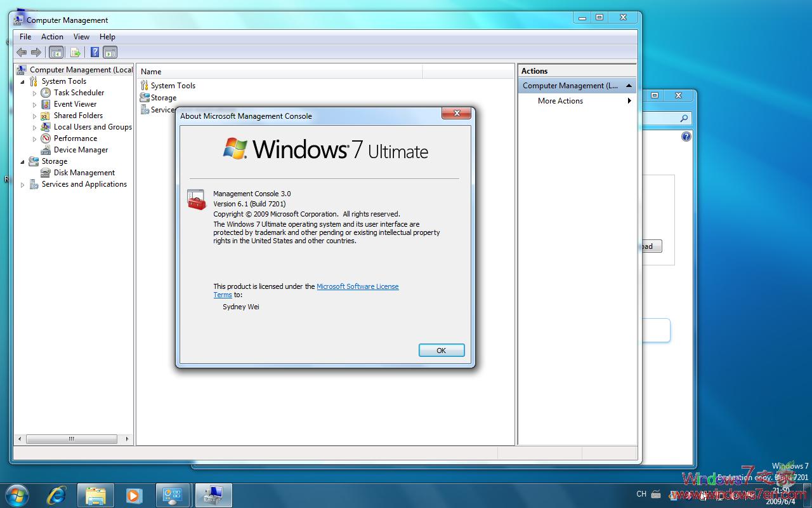Select the Disk Management text label
812x508 pixels.
point(84,173)
